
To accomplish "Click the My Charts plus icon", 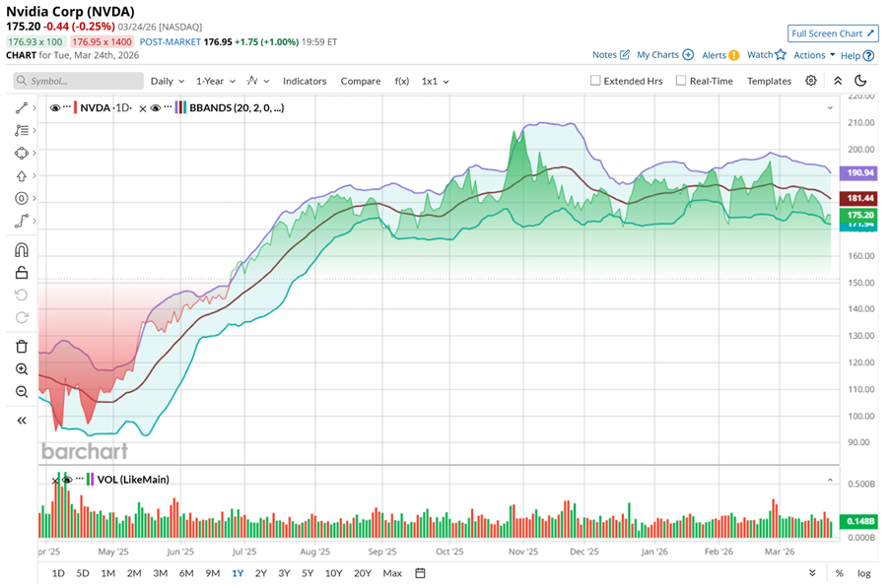I will [688, 54].
